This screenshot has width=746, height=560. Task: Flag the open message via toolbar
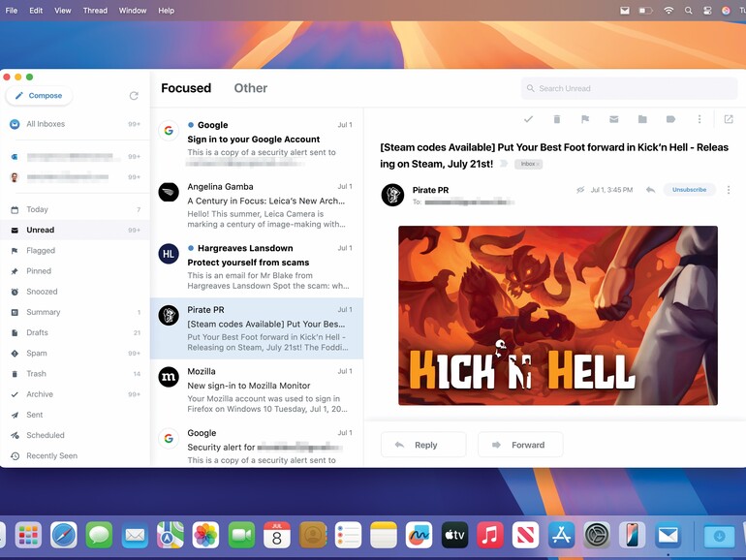[585, 119]
